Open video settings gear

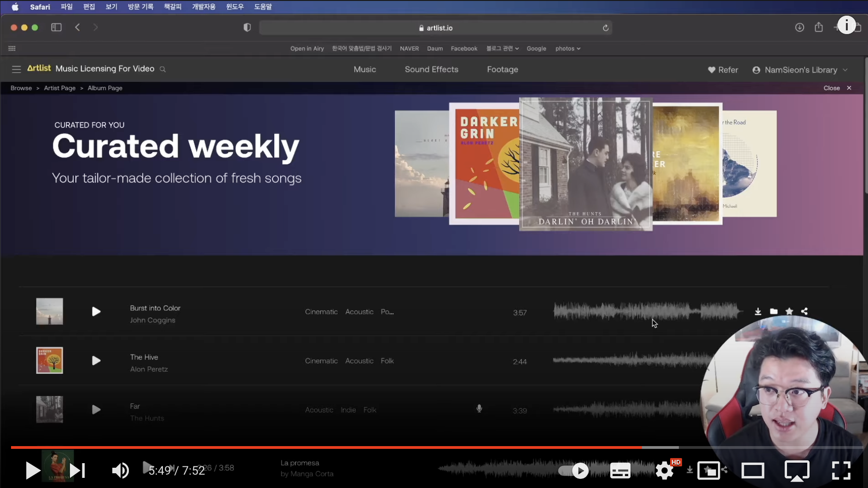point(664,471)
